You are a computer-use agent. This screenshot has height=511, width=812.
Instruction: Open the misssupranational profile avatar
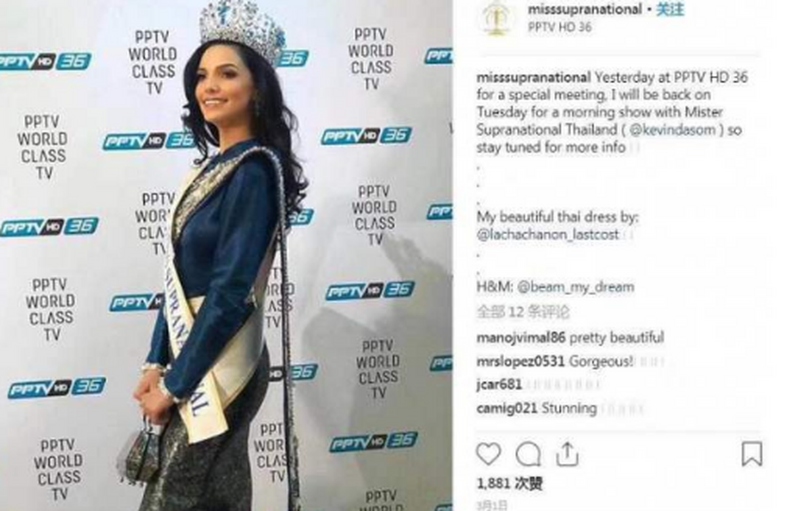pos(496,18)
